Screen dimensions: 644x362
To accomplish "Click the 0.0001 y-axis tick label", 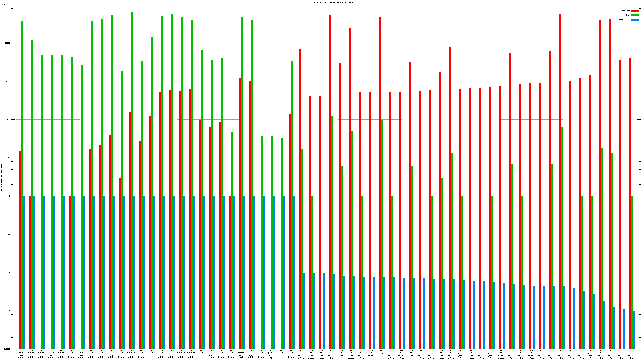I will tap(7, 349).
